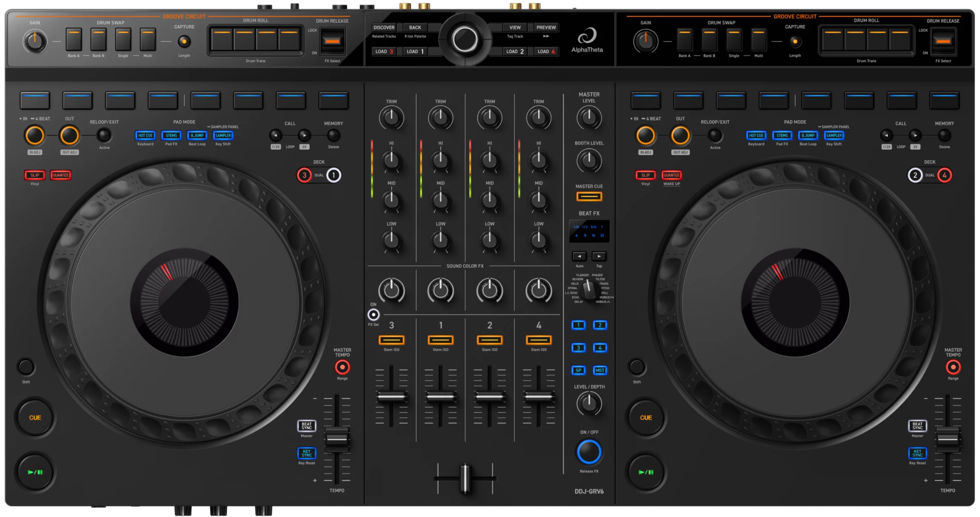
Task: Click the MEMORY button on the left deck
Action: [x=333, y=135]
